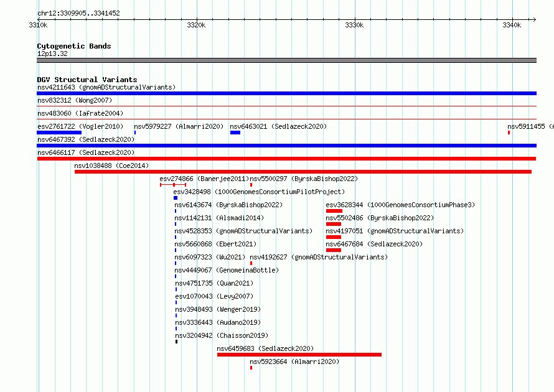The image size is (554, 392).
Task: Open esv1070043 (Levy2007) label
Action: click(214, 296)
